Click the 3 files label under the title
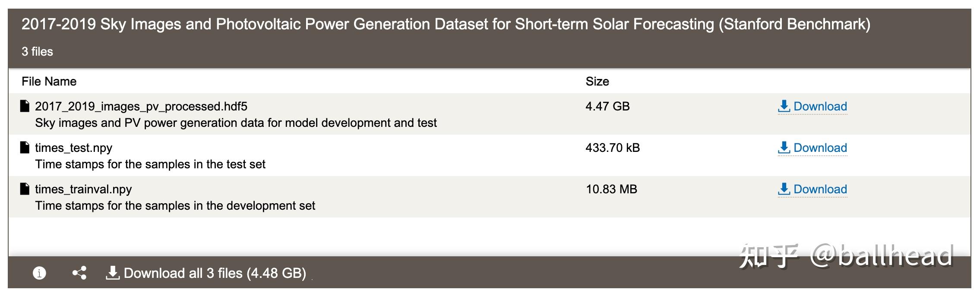The width and height of the screenshot is (980, 296). (37, 51)
